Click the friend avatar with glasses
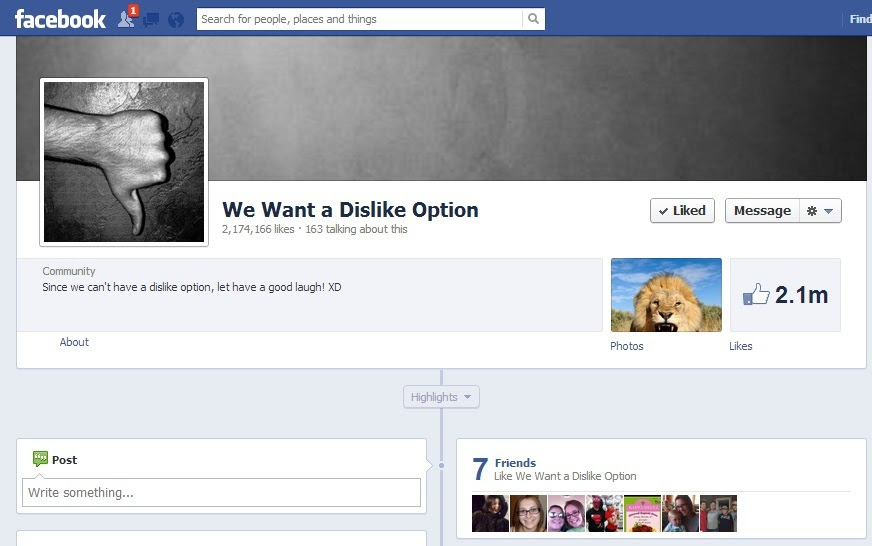 tap(528, 514)
